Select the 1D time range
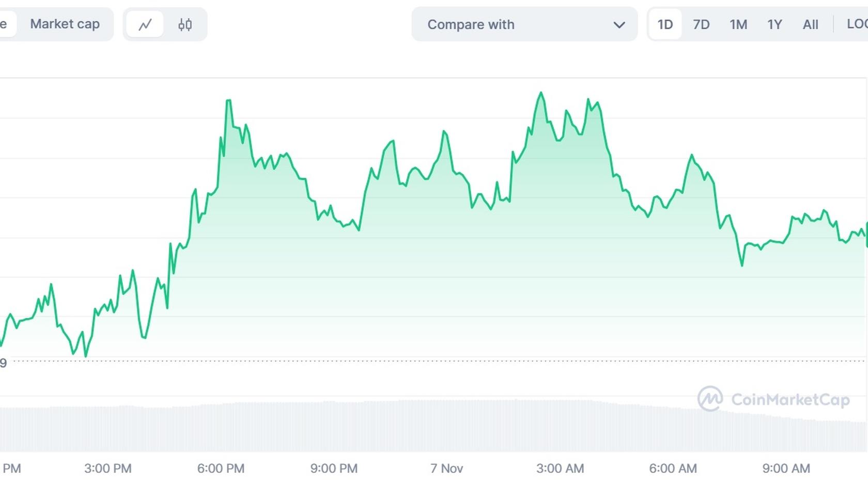 665,24
